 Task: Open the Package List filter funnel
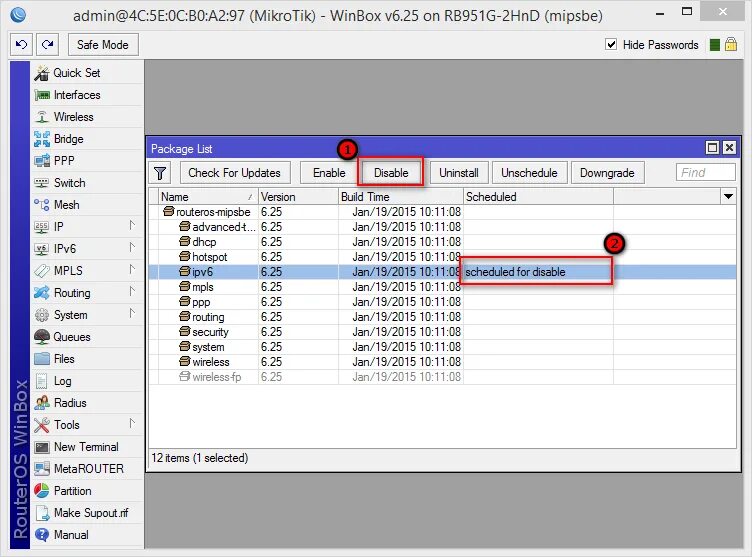point(160,173)
